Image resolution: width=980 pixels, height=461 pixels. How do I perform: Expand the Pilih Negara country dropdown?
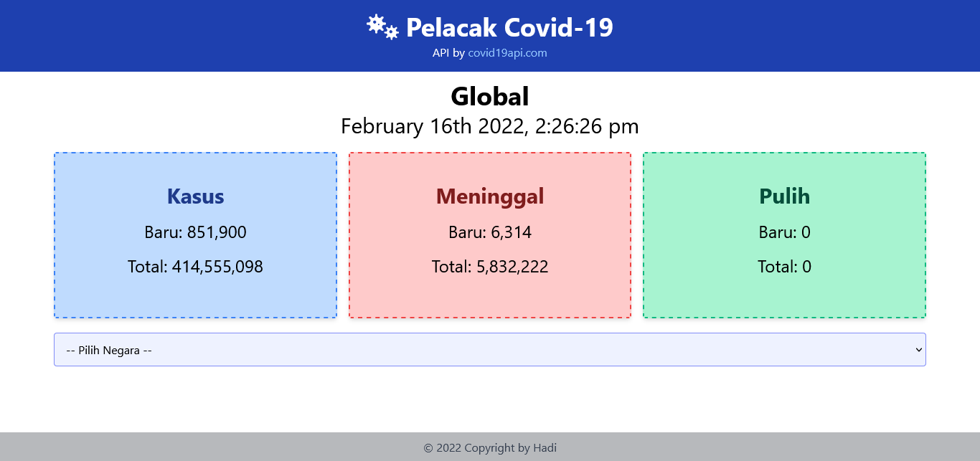[x=489, y=350]
